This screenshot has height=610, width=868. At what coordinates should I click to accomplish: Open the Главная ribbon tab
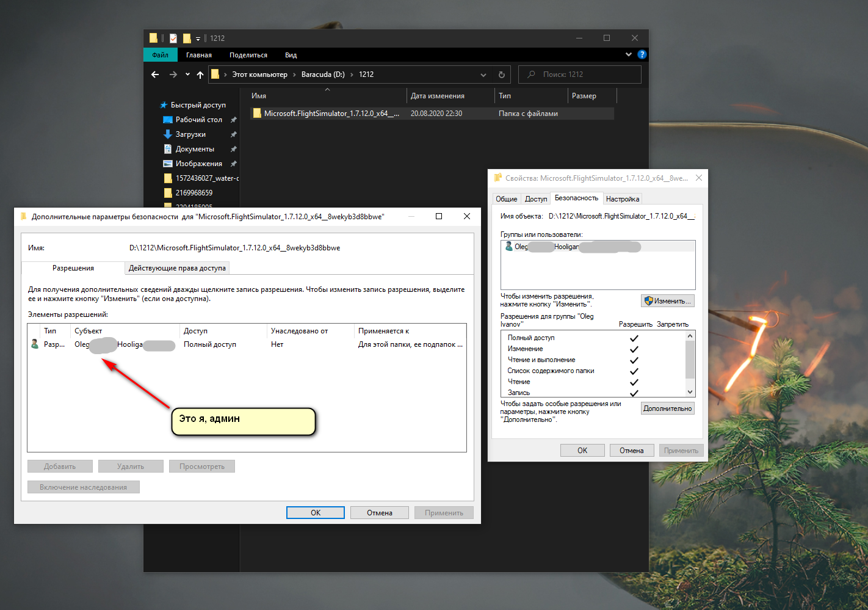[199, 55]
